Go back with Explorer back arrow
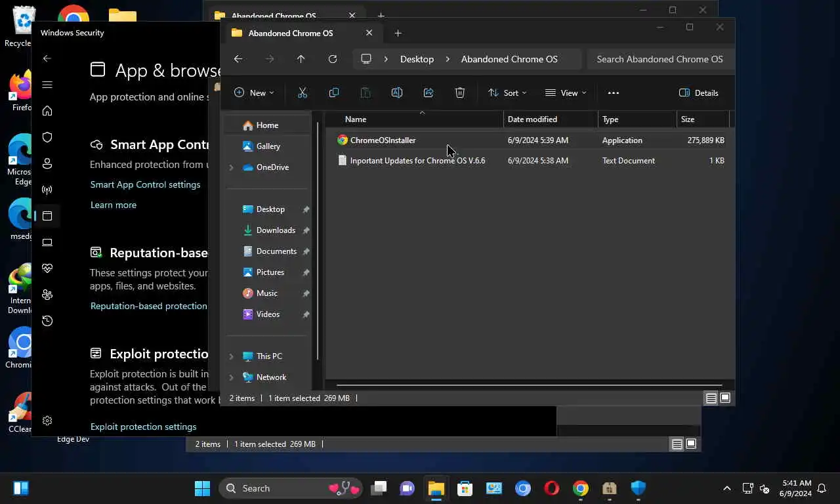840x504 pixels. tap(238, 58)
